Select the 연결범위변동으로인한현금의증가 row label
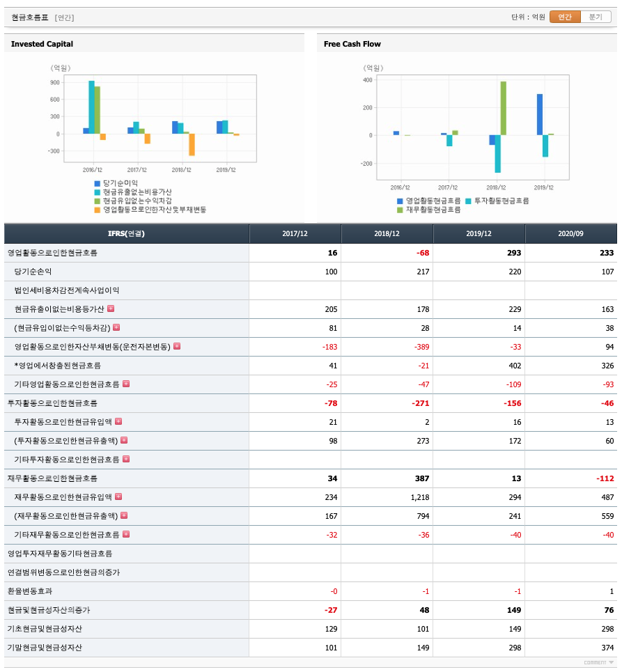This screenshot has width=622, height=672. tap(64, 572)
